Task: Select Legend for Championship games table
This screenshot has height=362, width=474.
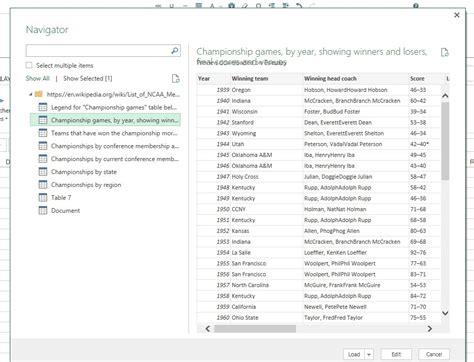Action: (x=105, y=107)
